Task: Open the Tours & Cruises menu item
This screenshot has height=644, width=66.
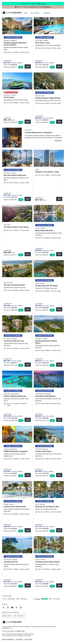Action: (x=35, y=13)
